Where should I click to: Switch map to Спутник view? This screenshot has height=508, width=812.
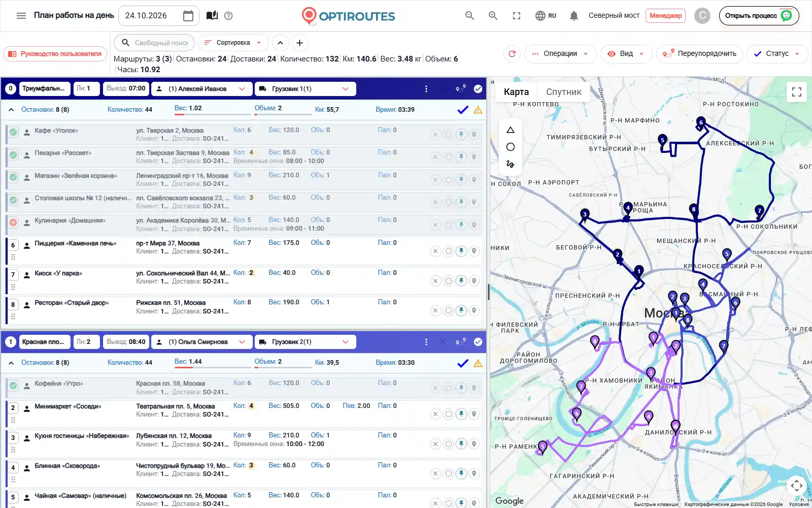point(563,92)
